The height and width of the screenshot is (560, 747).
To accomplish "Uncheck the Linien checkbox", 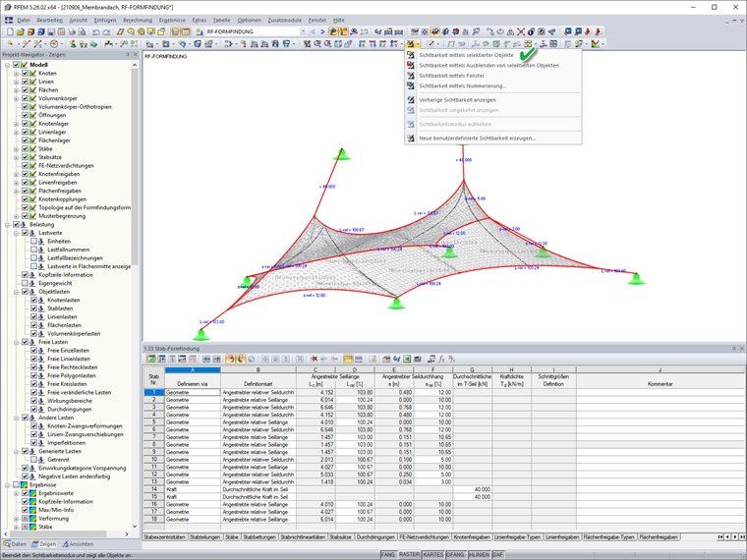I will point(25,82).
